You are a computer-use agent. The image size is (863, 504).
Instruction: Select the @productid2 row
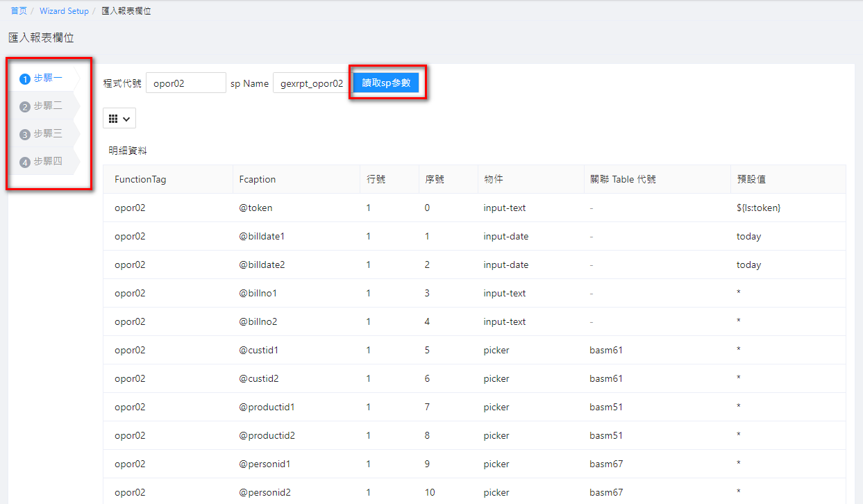pyautogui.click(x=474, y=435)
